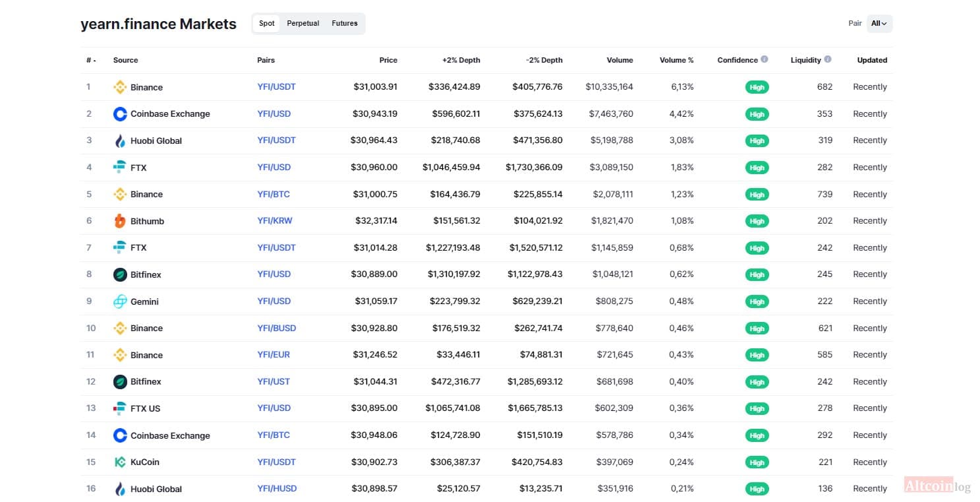The height and width of the screenshot is (502, 980).
Task: Click the info icon beside Liquidity header
Action: coord(828,59)
